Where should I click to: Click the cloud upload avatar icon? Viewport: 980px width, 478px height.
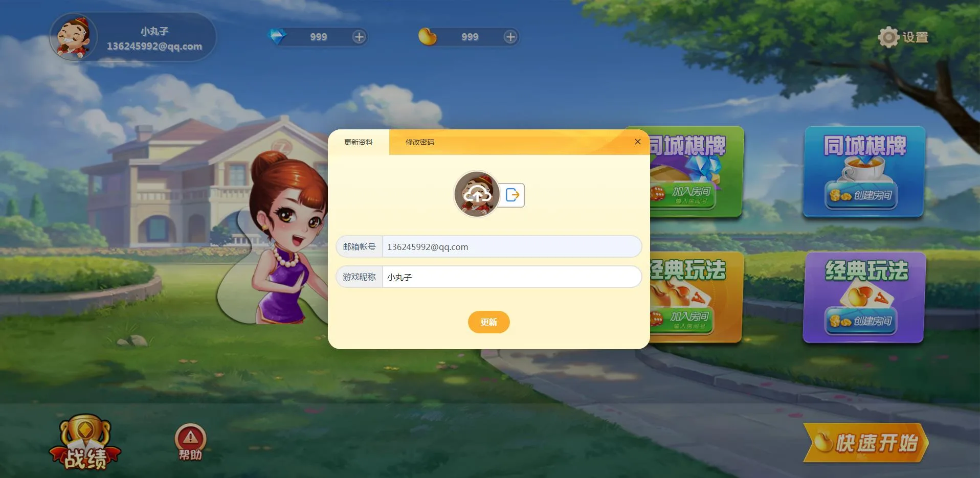(x=477, y=194)
